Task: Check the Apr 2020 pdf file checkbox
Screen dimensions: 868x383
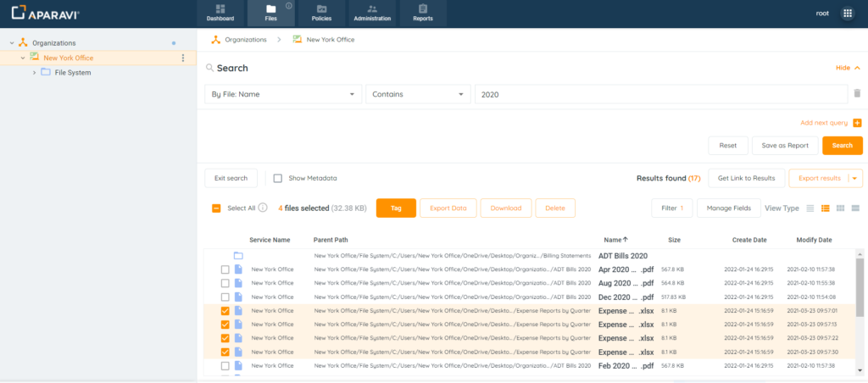Action: coord(225,269)
